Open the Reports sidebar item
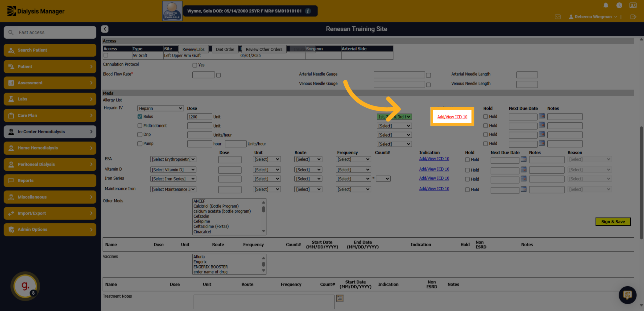This screenshot has height=311, width=644. 50,181
